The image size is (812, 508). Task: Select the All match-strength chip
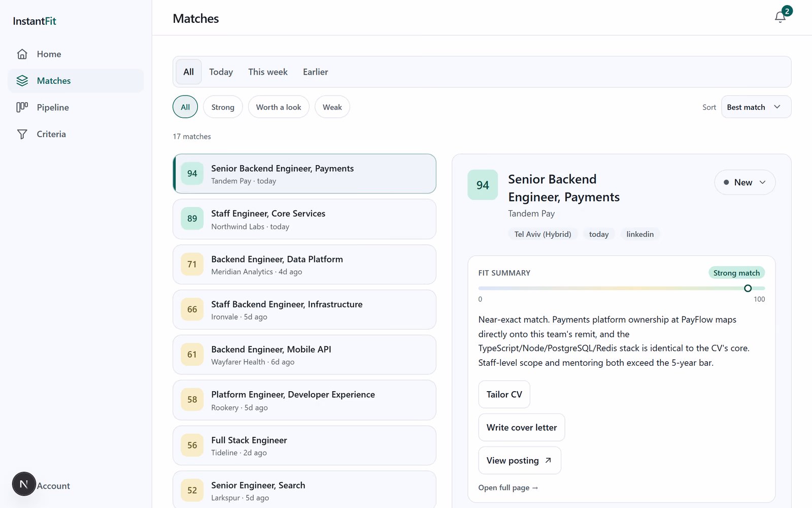pyautogui.click(x=185, y=107)
